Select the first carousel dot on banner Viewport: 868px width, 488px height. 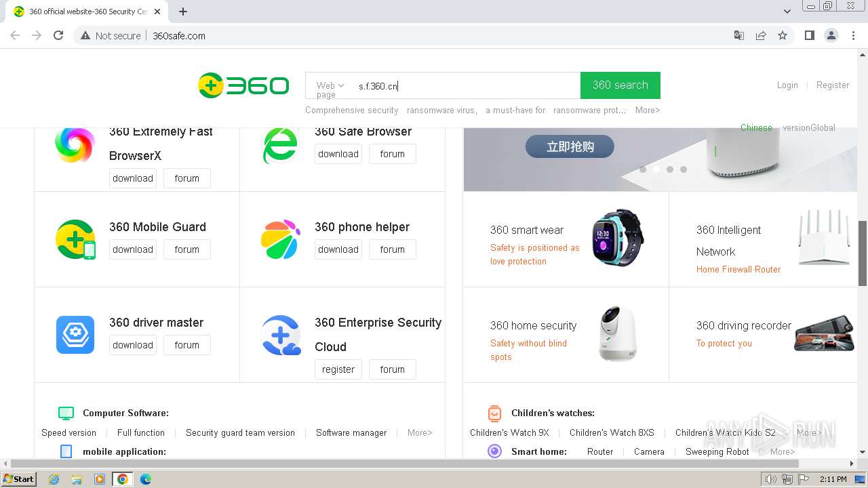coord(643,169)
